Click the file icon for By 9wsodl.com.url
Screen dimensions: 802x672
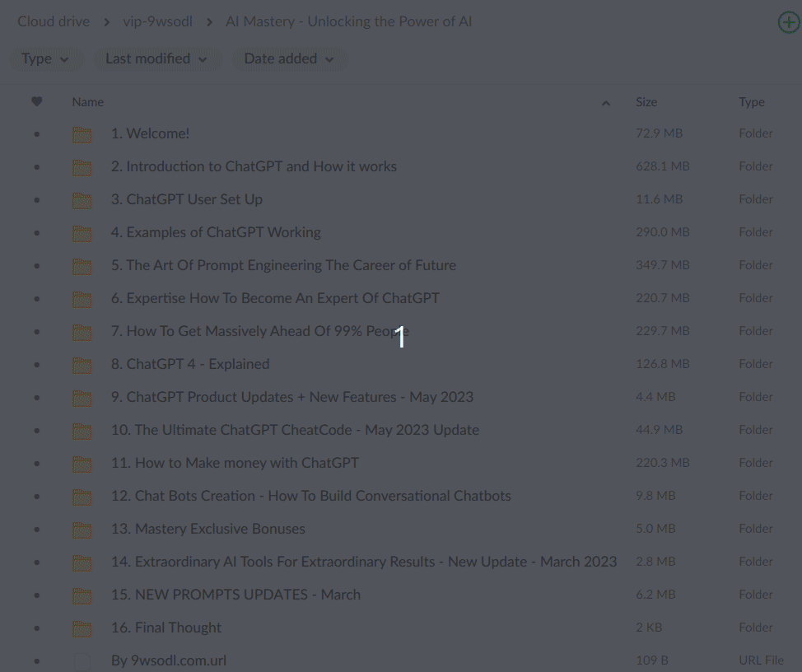(82, 660)
